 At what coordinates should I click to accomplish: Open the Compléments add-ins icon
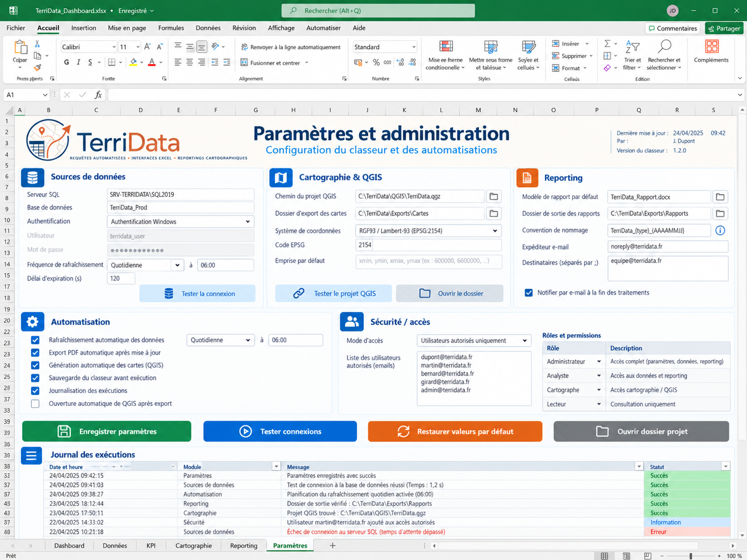(711, 46)
